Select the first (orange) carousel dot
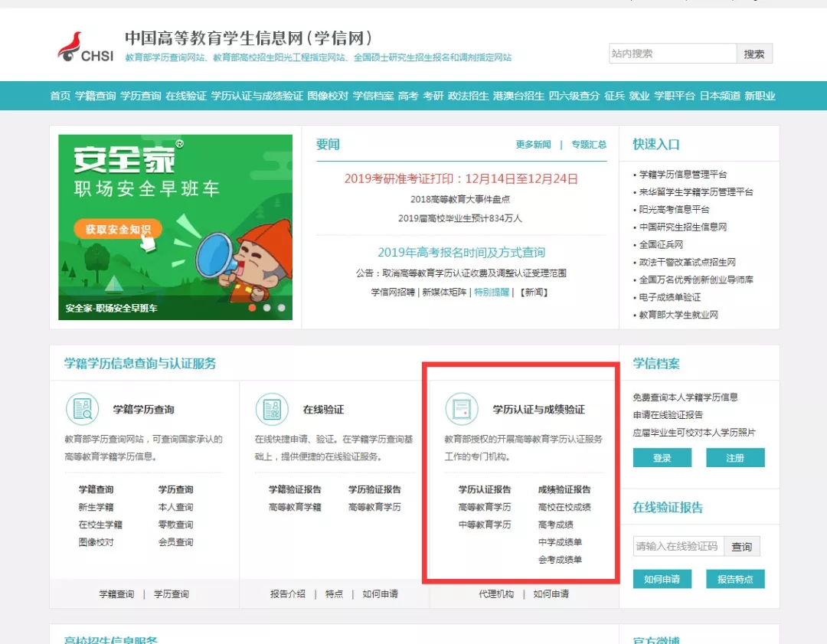Image resolution: width=827 pixels, height=644 pixels. pos(252,308)
